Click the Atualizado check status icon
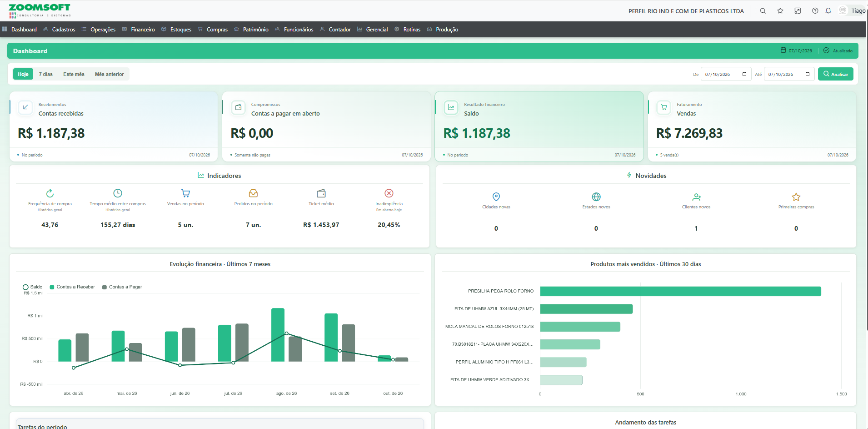 point(827,50)
